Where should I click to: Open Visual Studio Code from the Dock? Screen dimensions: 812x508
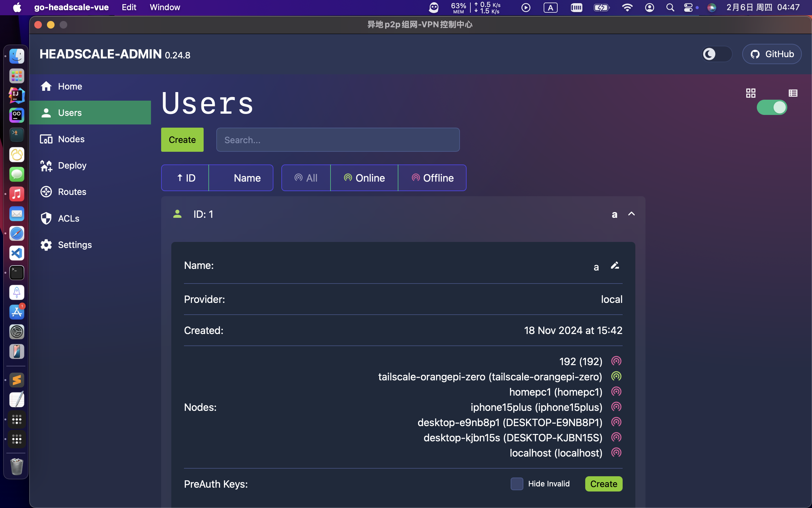pyautogui.click(x=17, y=253)
